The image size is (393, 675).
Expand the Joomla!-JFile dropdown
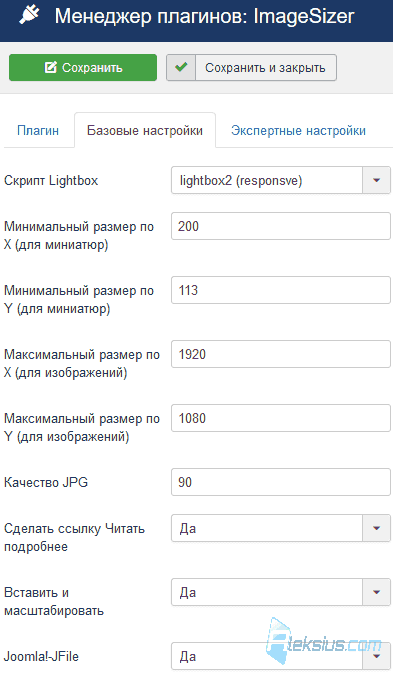coord(281,656)
